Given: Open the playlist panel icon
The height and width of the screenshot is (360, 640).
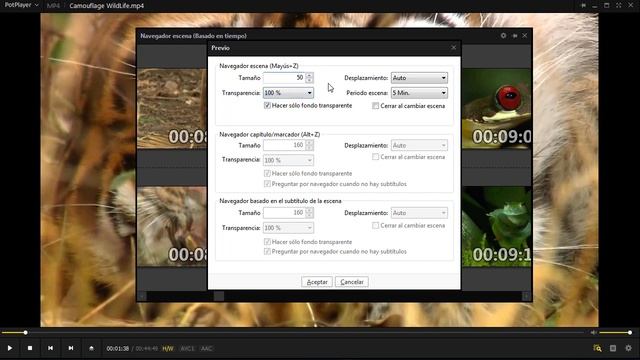Looking at the screenshot, I should 613,348.
